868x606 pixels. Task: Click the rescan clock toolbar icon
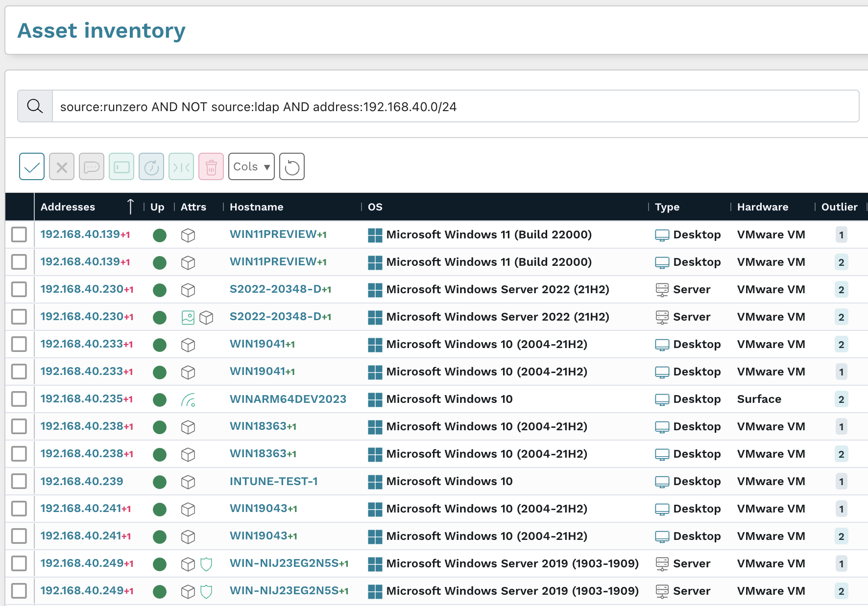[x=151, y=166]
